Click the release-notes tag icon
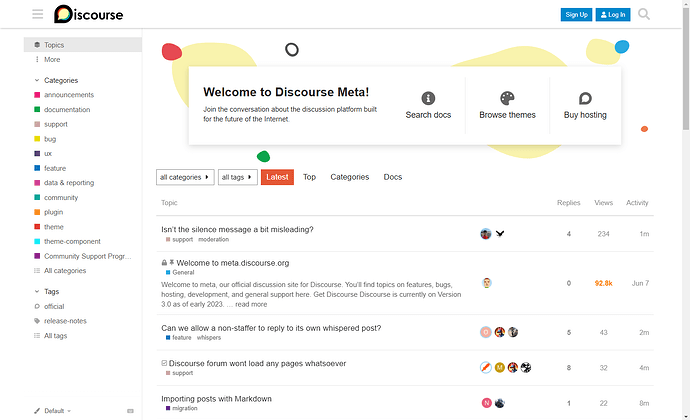The height and width of the screenshot is (420, 690). tap(37, 321)
